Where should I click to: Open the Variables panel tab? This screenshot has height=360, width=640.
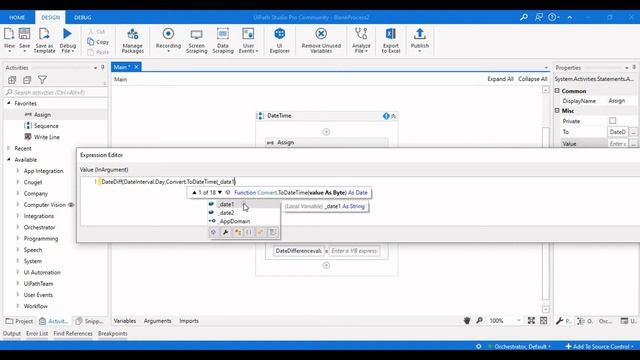click(x=124, y=321)
